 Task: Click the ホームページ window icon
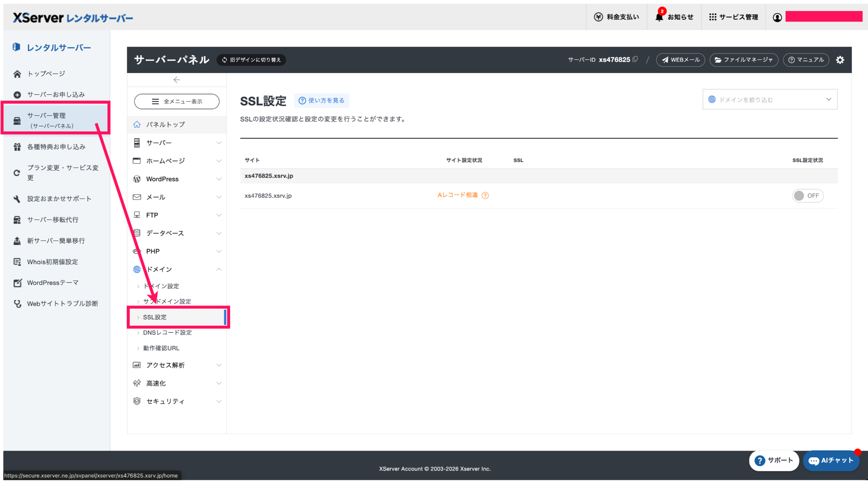click(136, 161)
